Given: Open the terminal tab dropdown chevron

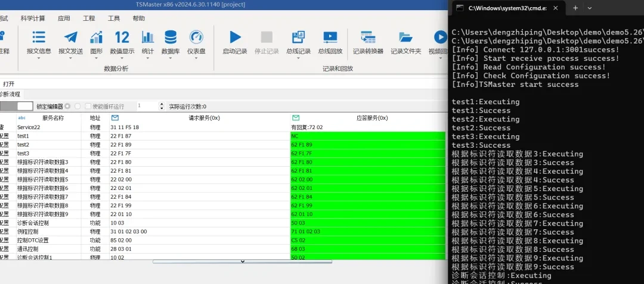Looking at the screenshot, I should tap(590, 8).
